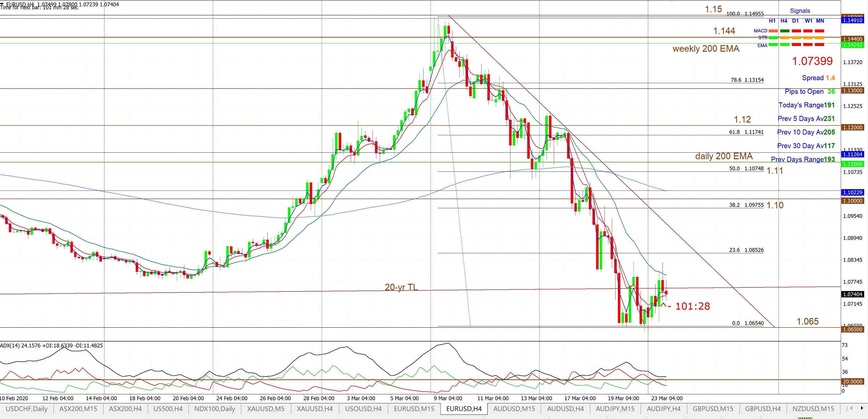This screenshot has height=419, width=868.
Task: Click the 'Signals' panel heading
Action: pos(800,11)
